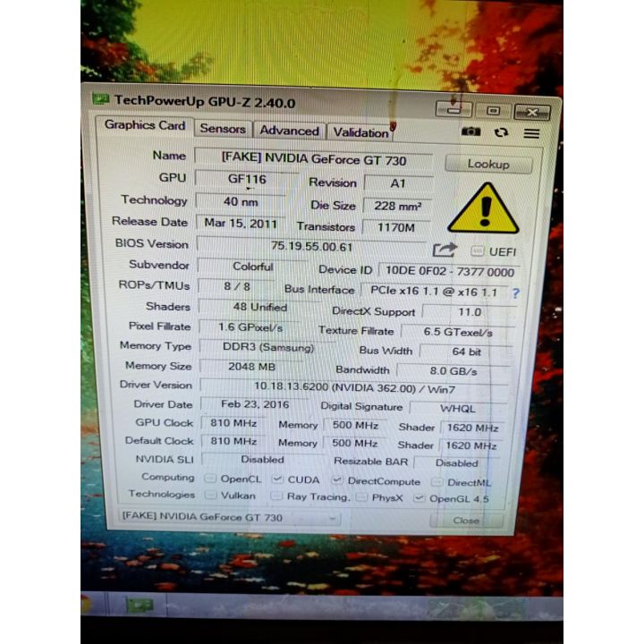
Task: Switch to the Sensors tab
Action: tap(222, 129)
